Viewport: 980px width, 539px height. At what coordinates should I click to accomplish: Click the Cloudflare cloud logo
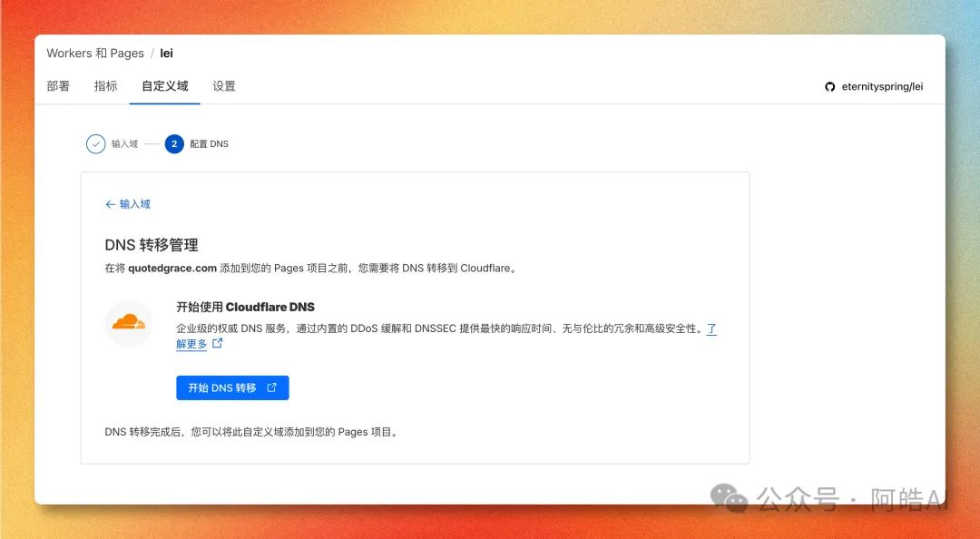click(129, 323)
